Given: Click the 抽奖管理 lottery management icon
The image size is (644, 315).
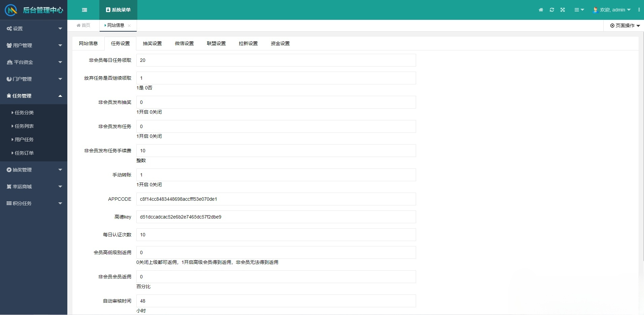Looking at the screenshot, I should (9, 169).
